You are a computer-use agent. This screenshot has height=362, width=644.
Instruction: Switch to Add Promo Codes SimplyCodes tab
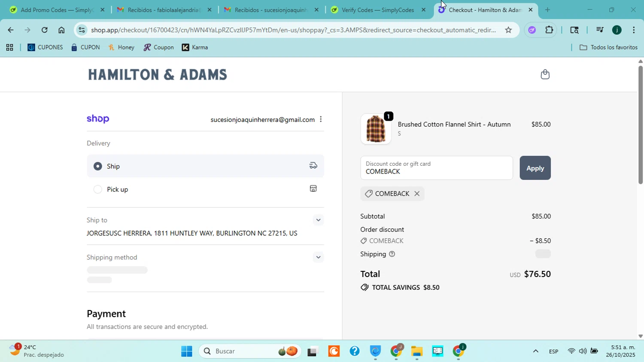click(57, 10)
